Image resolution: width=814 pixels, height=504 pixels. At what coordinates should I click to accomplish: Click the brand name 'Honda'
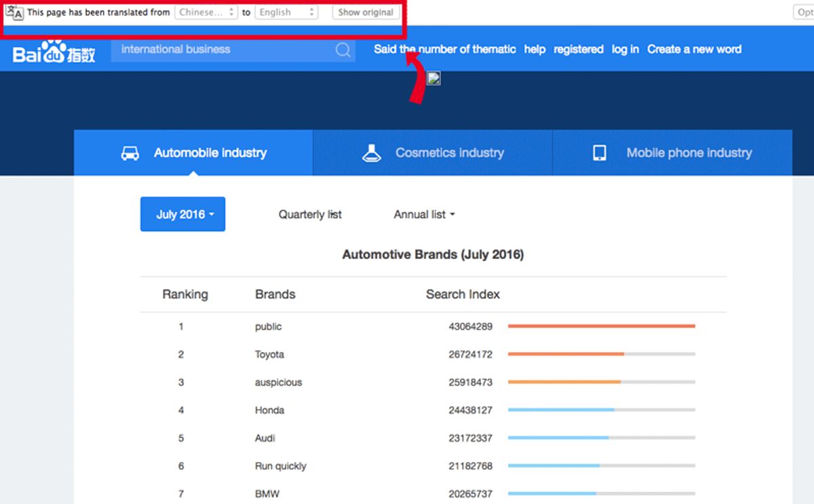click(x=270, y=410)
